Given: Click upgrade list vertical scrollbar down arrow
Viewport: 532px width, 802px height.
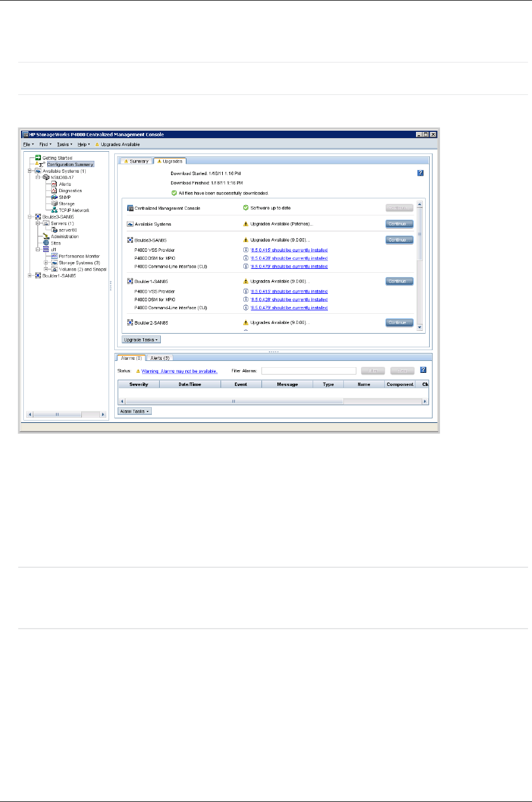Looking at the screenshot, I should tap(420, 327).
